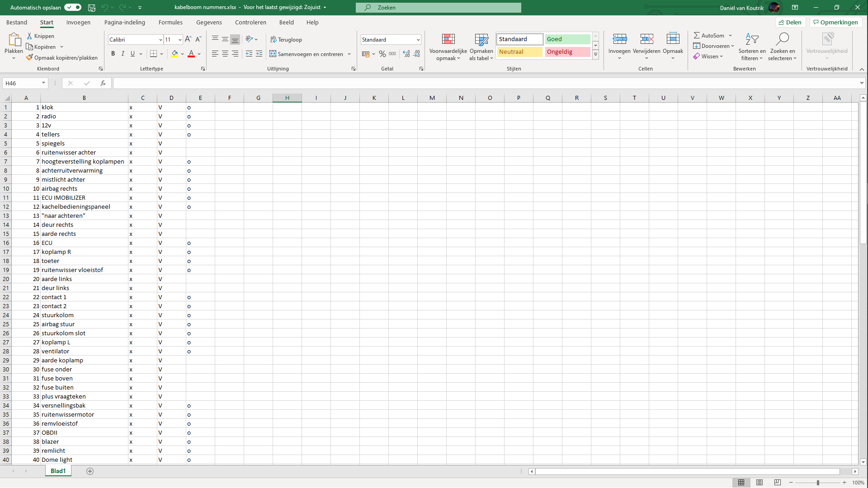The height and width of the screenshot is (488, 868).
Task: Decrease font size with A-down icon
Action: pos(198,39)
